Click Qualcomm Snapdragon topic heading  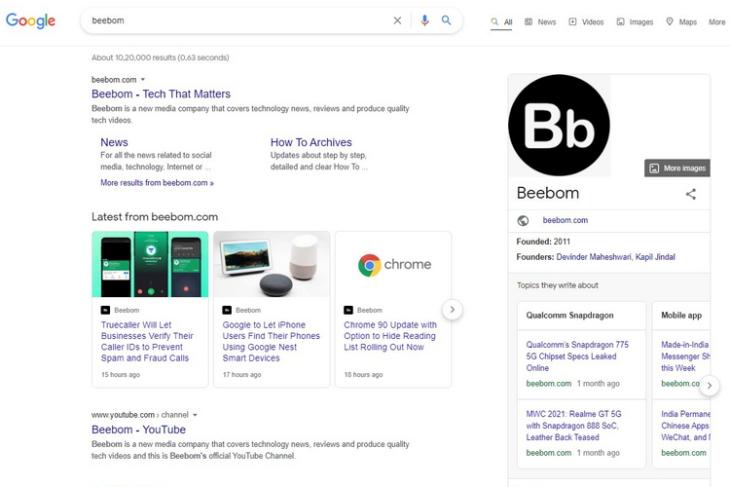(569, 315)
